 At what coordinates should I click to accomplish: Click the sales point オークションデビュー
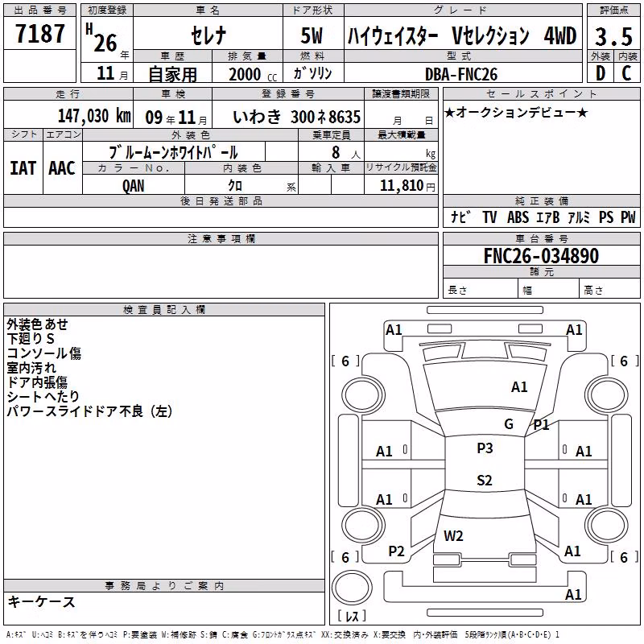point(517,112)
